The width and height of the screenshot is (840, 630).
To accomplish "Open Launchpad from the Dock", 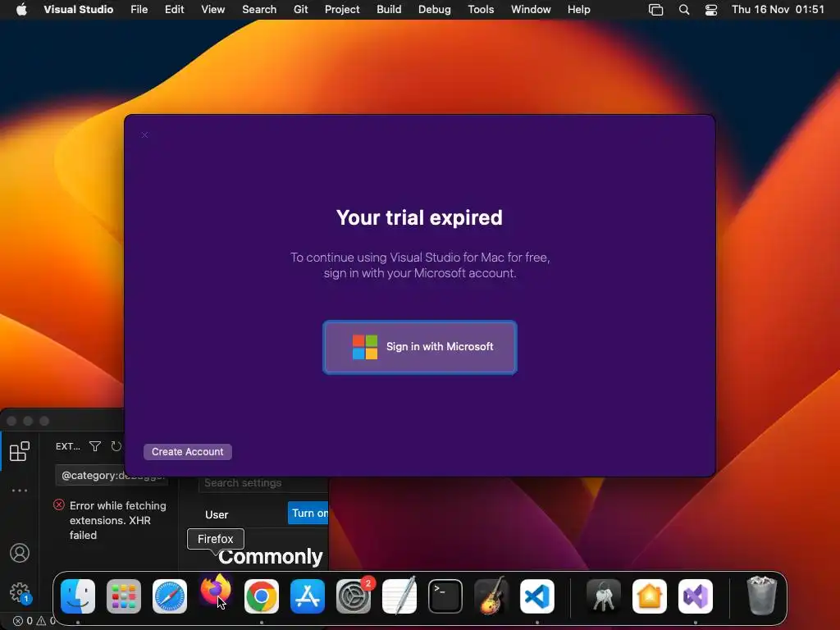I will pyautogui.click(x=124, y=596).
